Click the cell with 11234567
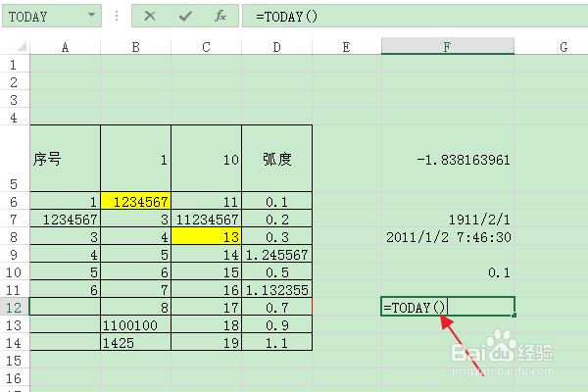The height and width of the screenshot is (392, 588). click(206, 219)
